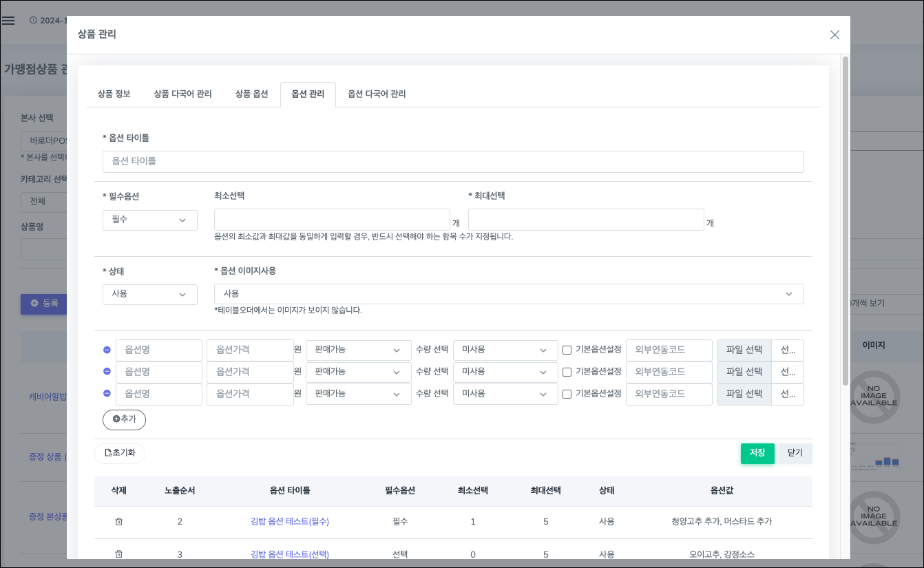Check 기본옵션설정 in the third option row
This screenshot has width=924, height=568.
[567, 395]
